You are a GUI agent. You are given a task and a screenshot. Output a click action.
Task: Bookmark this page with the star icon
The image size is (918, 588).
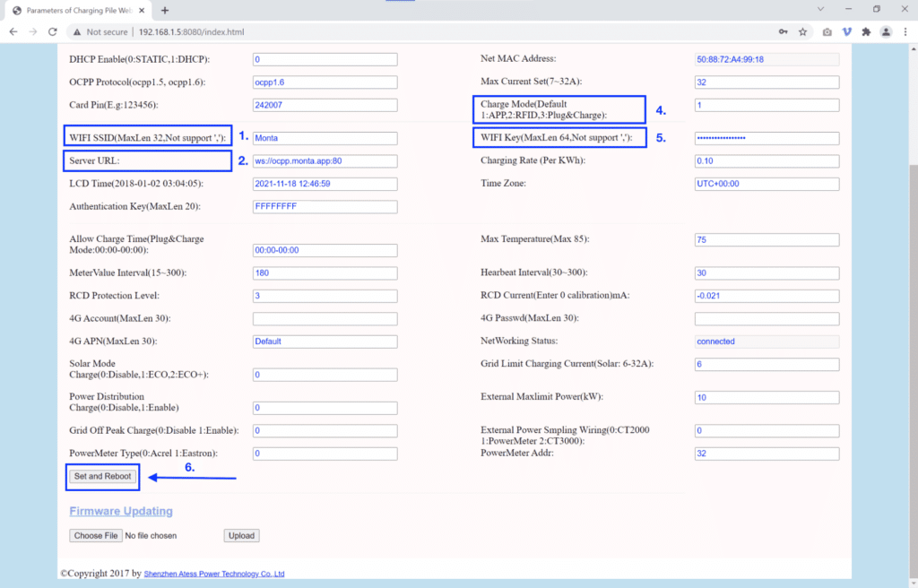coord(803,31)
